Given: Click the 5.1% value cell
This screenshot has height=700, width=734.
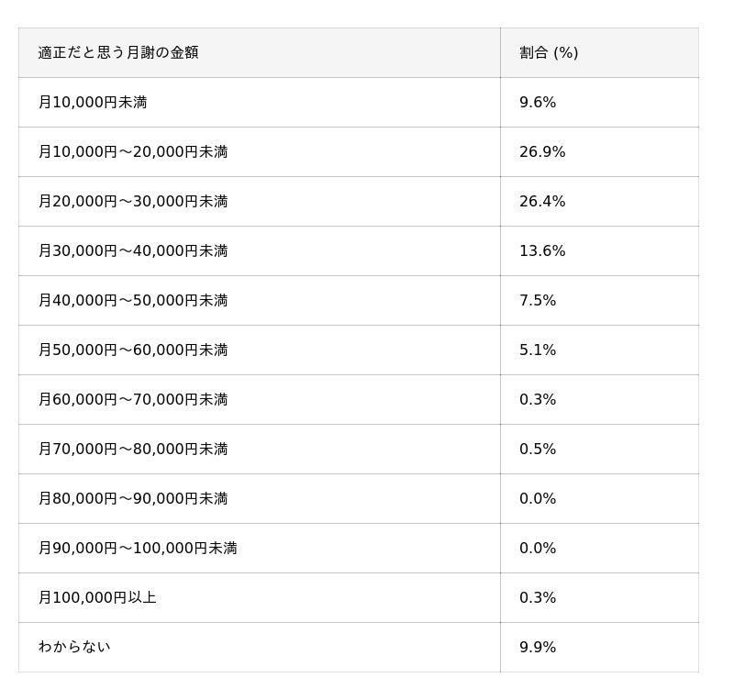Looking at the screenshot, I should (x=538, y=350).
